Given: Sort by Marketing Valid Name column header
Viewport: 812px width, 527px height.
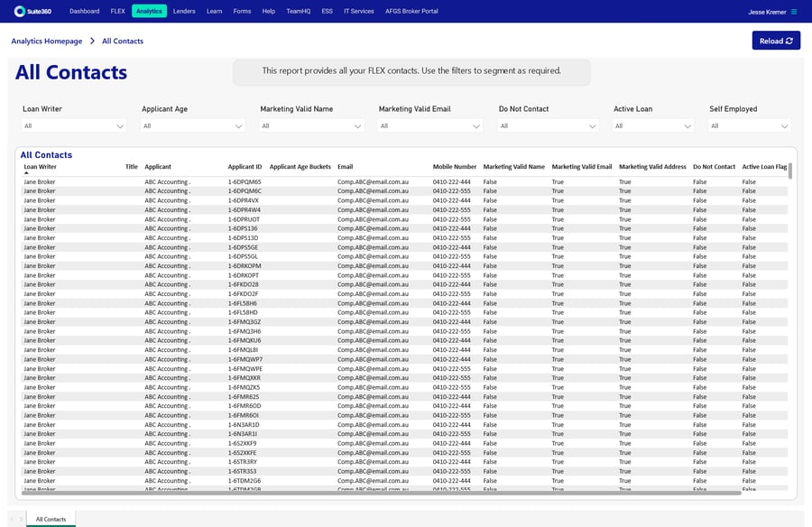Looking at the screenshot, I should 513,166.
